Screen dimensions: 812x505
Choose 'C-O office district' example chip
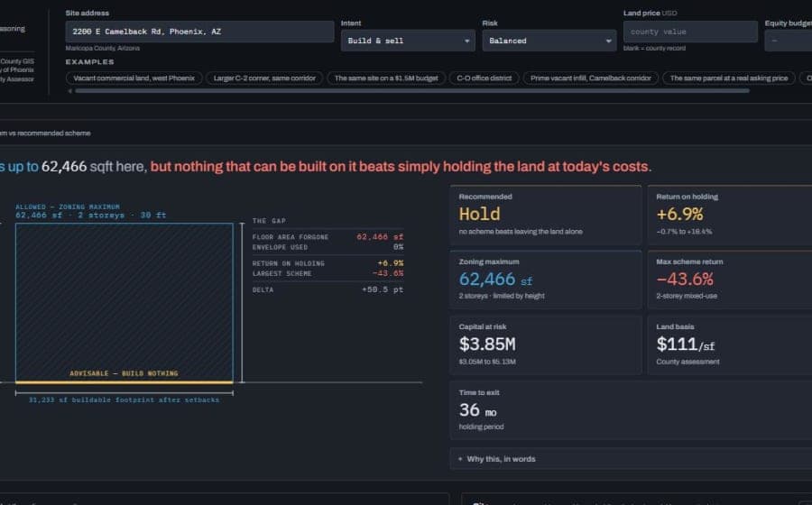click(x=484, y=78)
